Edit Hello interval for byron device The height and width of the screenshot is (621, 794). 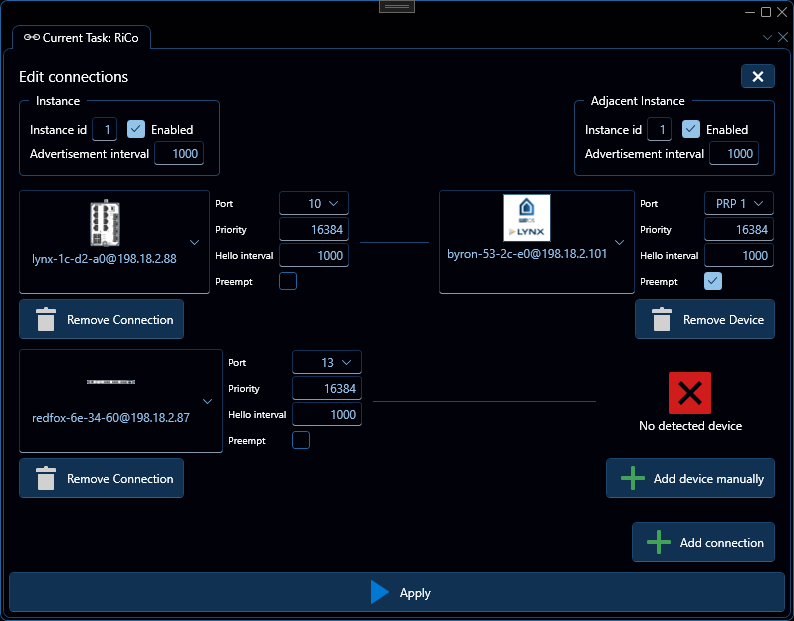click(739, 255)
